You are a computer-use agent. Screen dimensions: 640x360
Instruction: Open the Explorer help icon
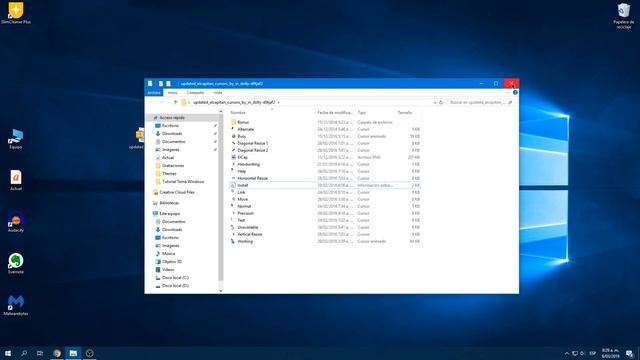point(515,93)
